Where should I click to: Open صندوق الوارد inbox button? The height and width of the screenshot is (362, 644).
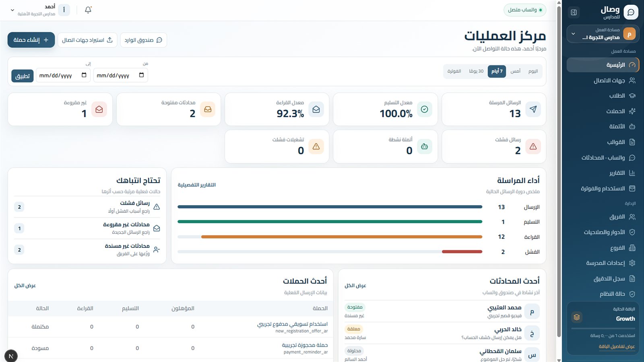pos(143,40)
